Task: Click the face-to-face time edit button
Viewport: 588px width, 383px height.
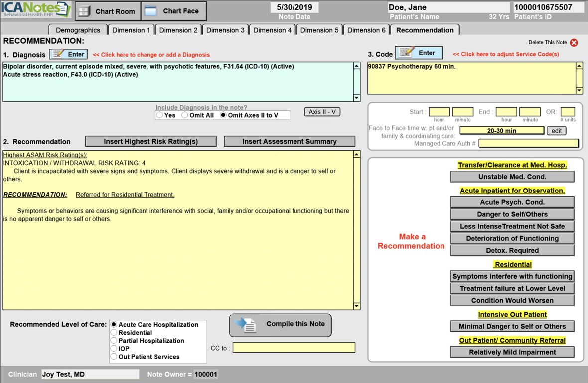Action: [x=557, y=131]
